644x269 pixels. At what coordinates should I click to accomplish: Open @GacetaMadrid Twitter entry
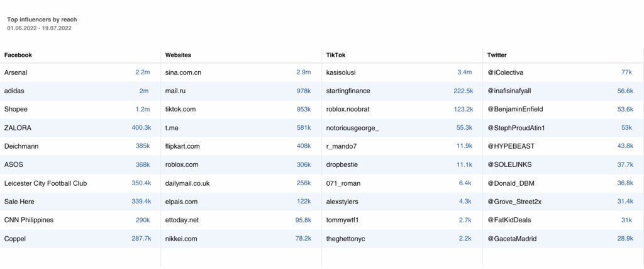(x=512, y=239)
